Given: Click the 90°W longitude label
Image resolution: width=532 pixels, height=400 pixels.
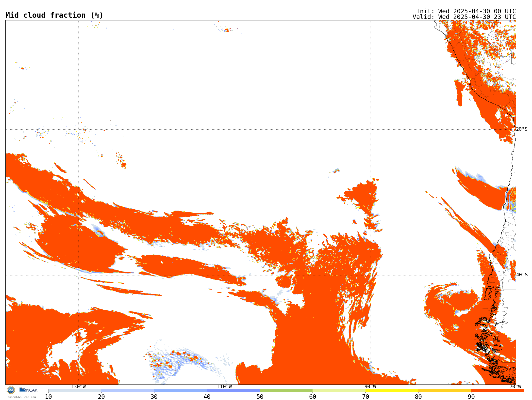Looking at the screenshot, I should point(370,387).
